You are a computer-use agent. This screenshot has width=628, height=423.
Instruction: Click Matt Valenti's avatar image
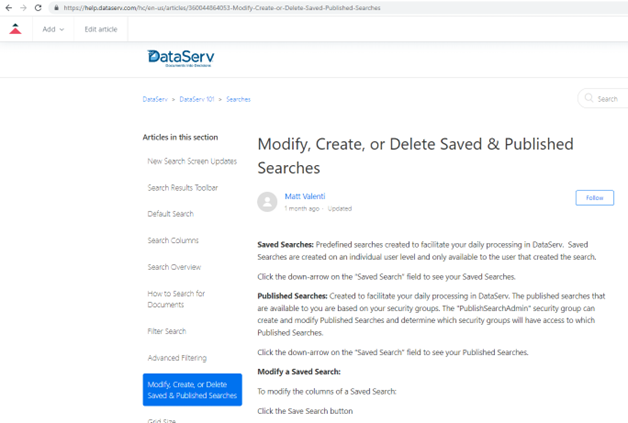point(267,202)
